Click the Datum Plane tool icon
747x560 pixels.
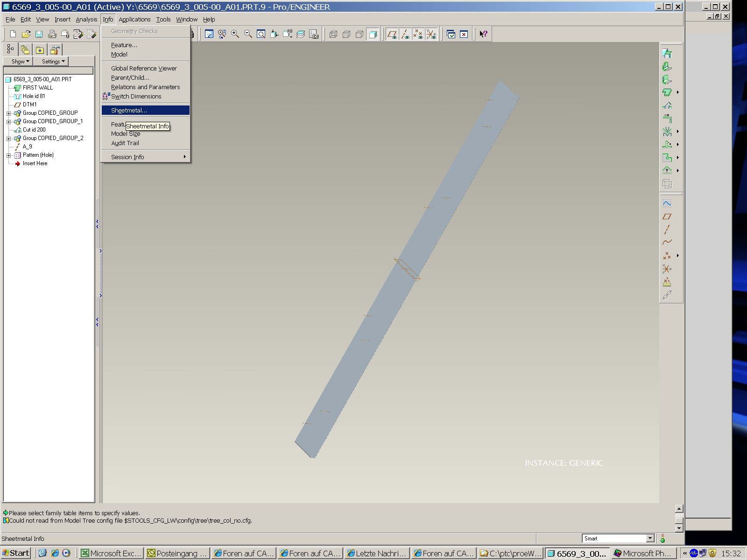667,217
